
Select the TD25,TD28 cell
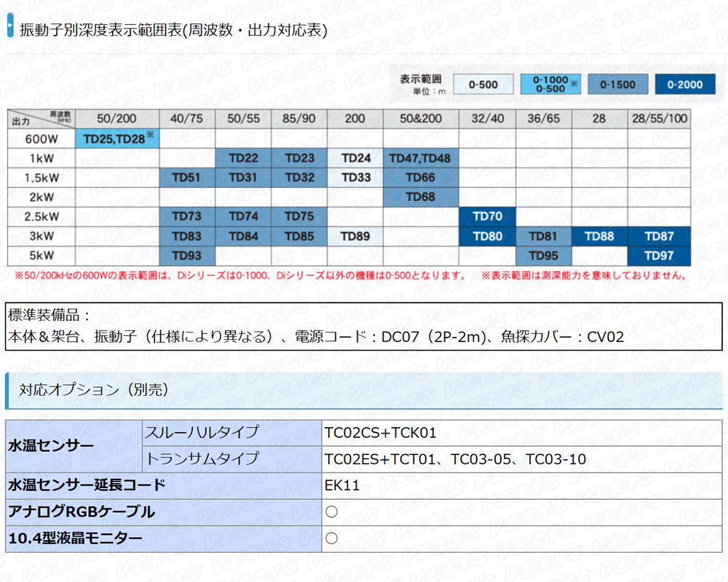pos(117,139)
